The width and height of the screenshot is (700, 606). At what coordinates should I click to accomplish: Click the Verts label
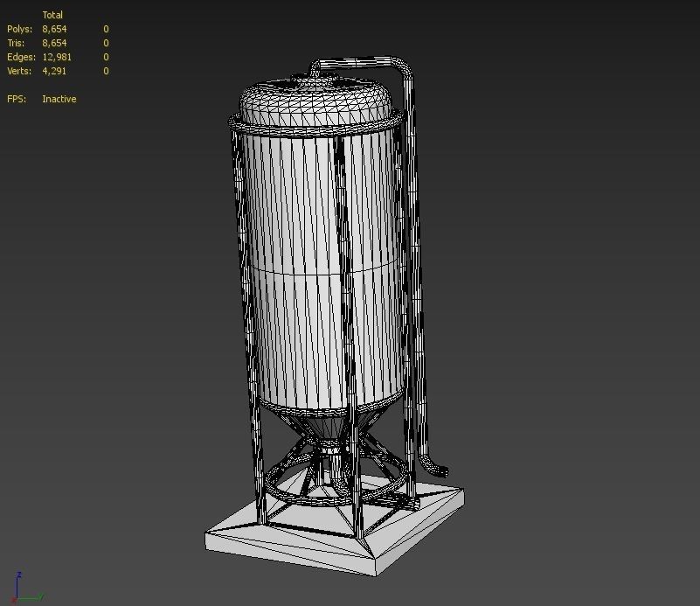19,71
